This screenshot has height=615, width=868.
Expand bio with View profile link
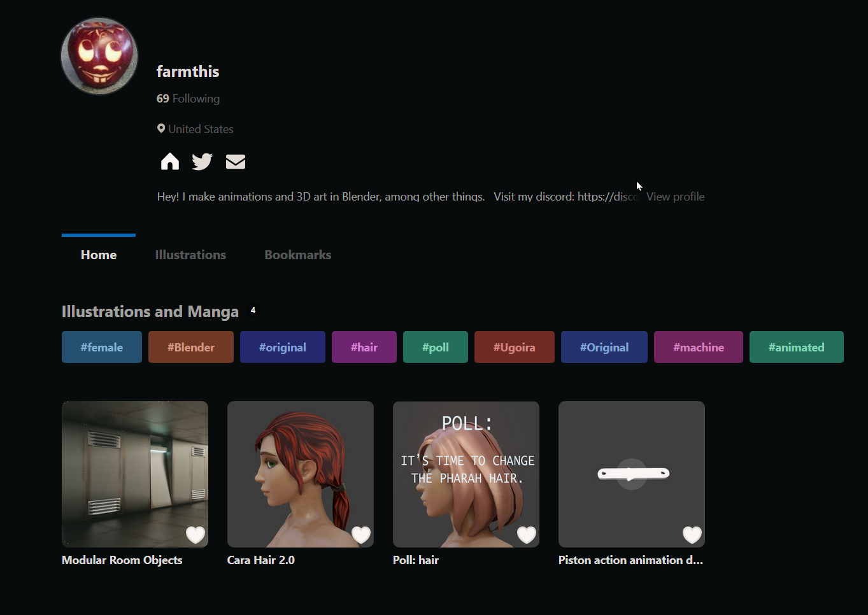pyautogui.click(x=675, y=197)
